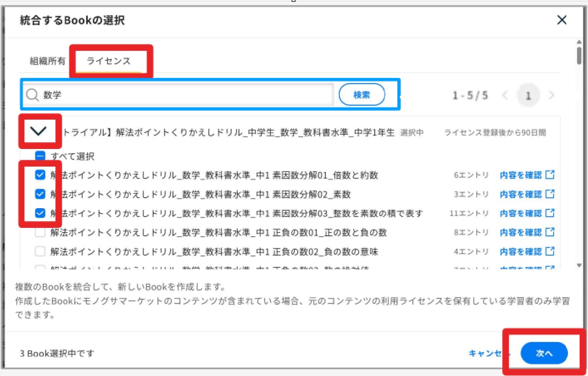Image resolution: width=588 pixels, height=376 pixels.
Task: Click the search field containing 数学
Action: [178, 95]
